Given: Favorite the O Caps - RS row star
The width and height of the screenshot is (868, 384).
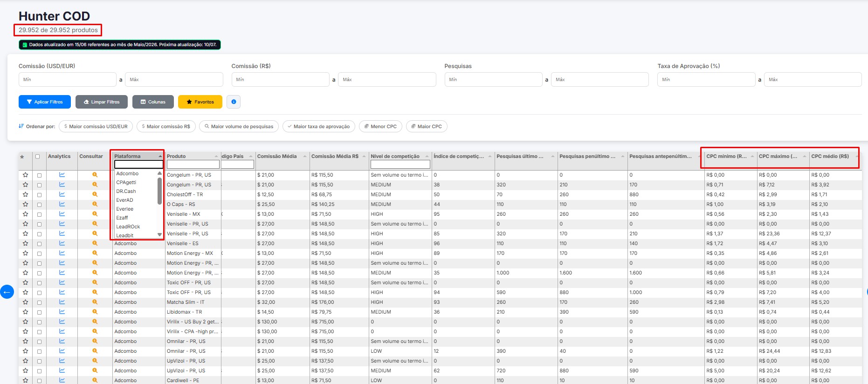Looking at the screenshot, I should pos(25,204).
